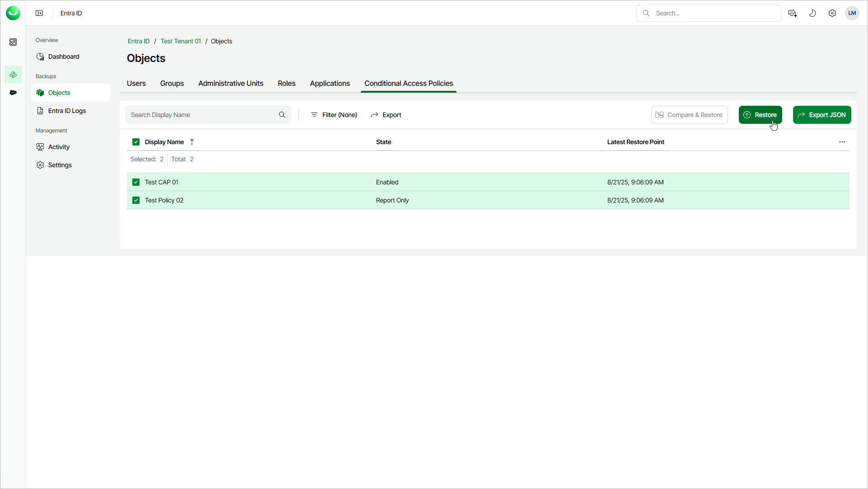Image resolution: width=868 pixels, height=489 pixels.
Task: Click the feedback chat icon
Action: click(x=793, y=13)
